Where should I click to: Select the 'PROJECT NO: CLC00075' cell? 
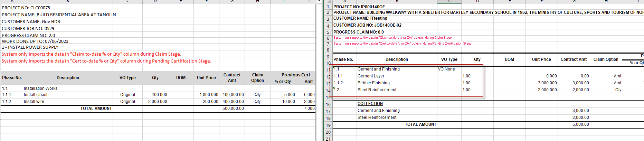pyautogui.click(x=26, y=8)
